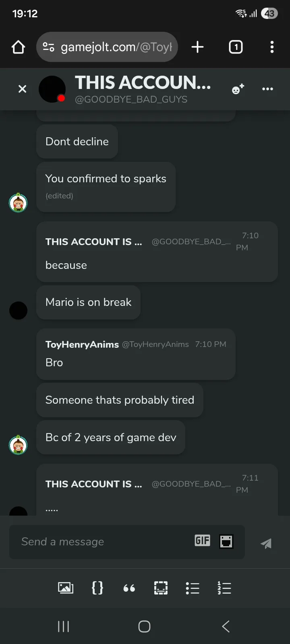Image resolution: width=290 pixels, height=644 pixels.
Task: Open the GIF picker
Action: (x=202, y=541)
